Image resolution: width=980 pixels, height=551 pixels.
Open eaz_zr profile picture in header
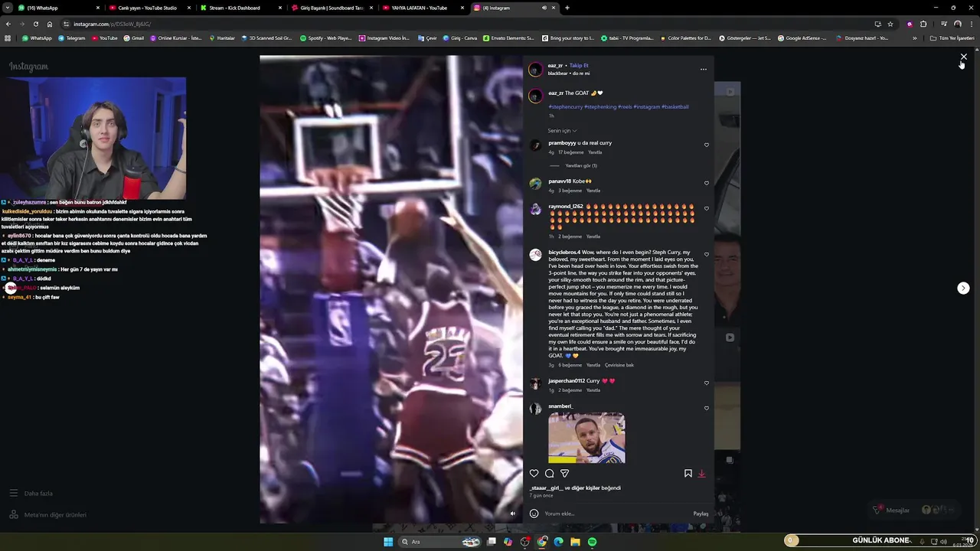coord(535,70)
